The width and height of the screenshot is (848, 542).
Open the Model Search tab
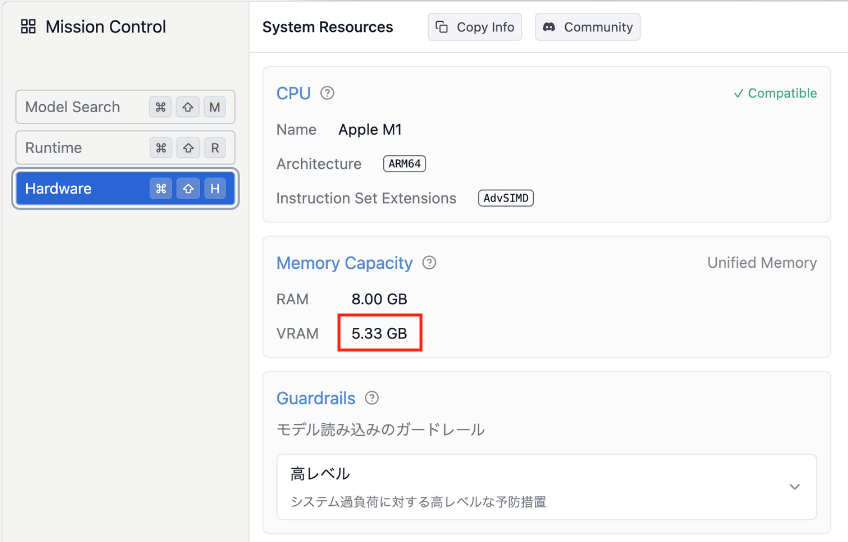coord(125,107)
